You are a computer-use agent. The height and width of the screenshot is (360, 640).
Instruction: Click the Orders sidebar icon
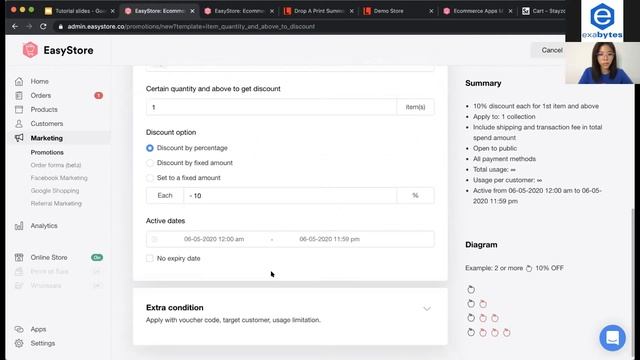point(19,96)
